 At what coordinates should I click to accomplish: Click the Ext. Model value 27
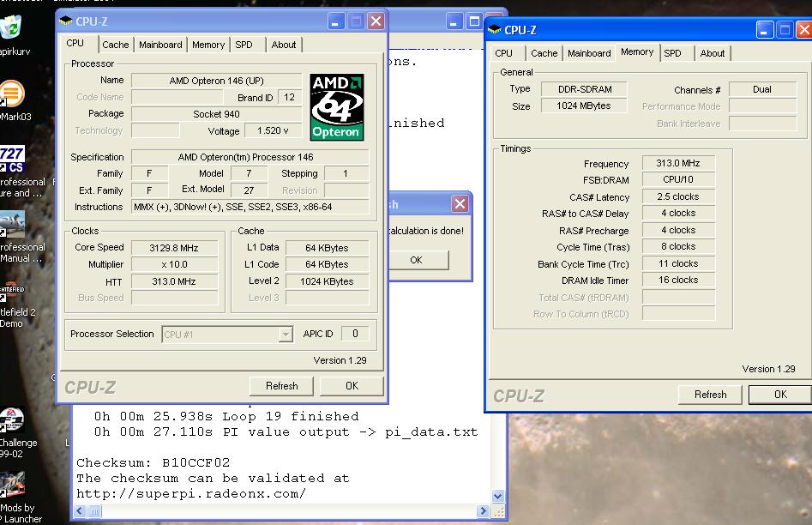(x=250, y=190)
